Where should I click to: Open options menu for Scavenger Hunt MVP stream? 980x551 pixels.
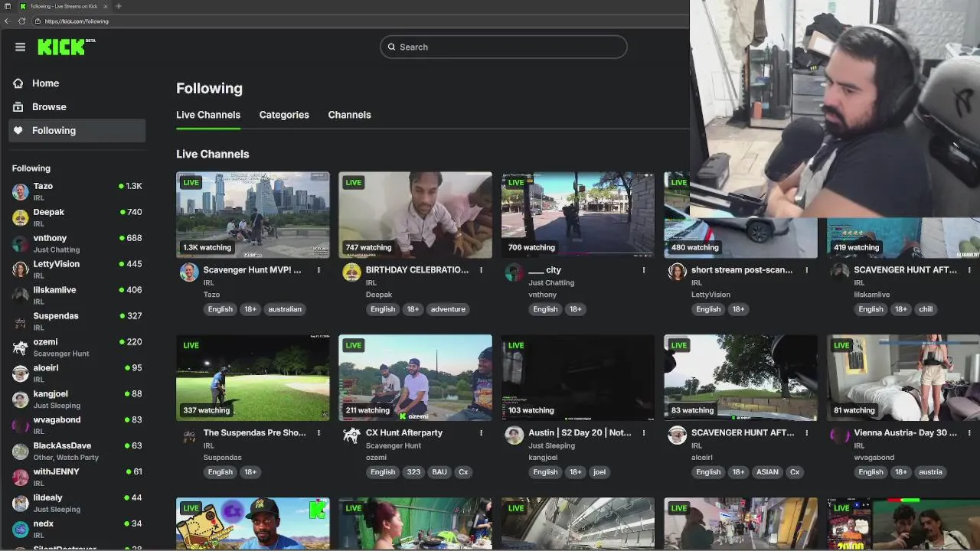(x=318, y=270)
